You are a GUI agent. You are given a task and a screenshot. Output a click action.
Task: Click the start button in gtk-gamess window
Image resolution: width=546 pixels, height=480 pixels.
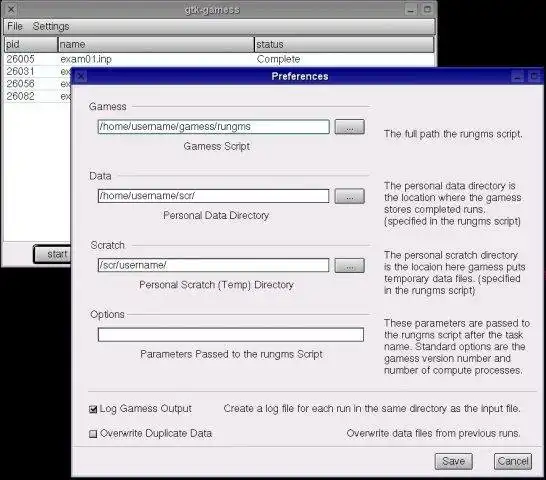click(x=52, y=254)
